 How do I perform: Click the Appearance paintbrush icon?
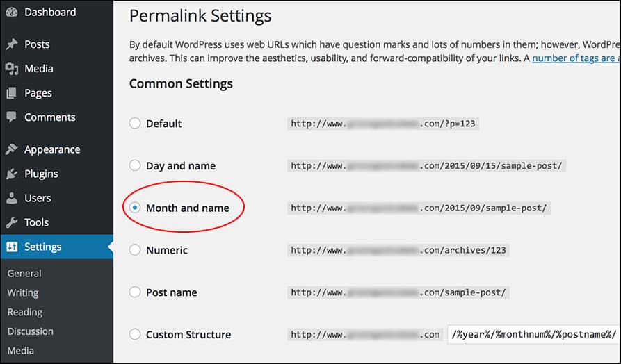coord(12,149)
